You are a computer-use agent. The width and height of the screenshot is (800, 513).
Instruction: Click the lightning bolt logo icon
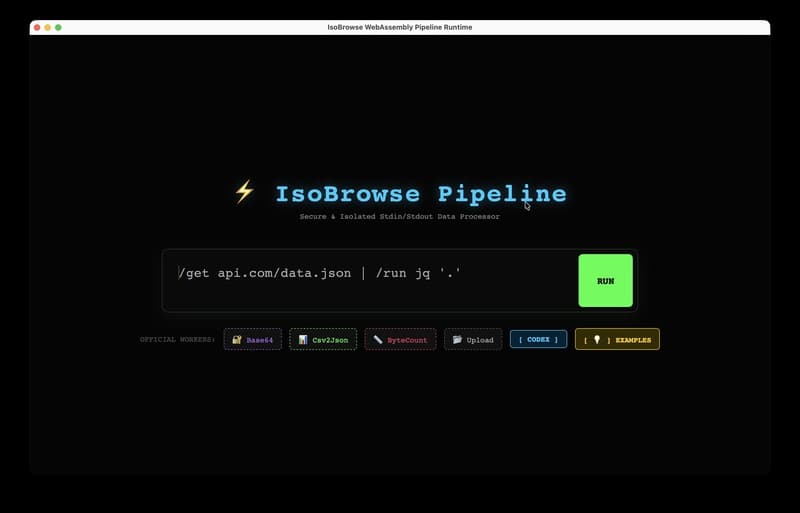pyautogui.click(x=244, y=192)
